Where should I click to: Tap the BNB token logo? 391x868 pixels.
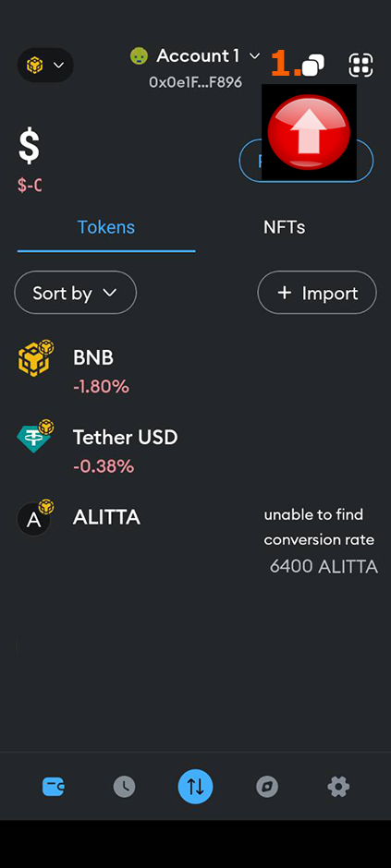(x=35, y=358)
